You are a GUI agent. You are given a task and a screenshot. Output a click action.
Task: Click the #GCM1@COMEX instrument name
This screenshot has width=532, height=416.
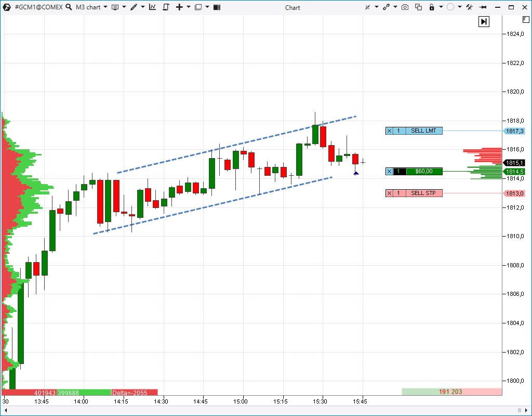(38, 7)
